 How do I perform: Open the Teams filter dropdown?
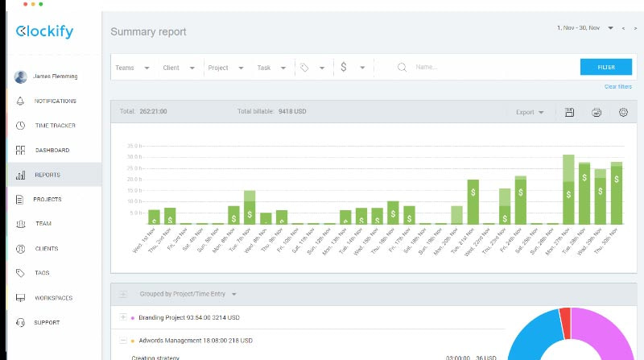pos(132,68)
